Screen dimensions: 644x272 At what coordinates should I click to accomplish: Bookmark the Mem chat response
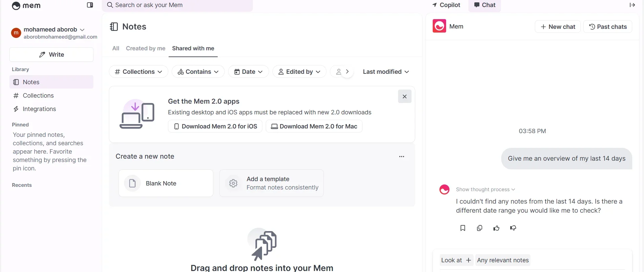point(463,228)
